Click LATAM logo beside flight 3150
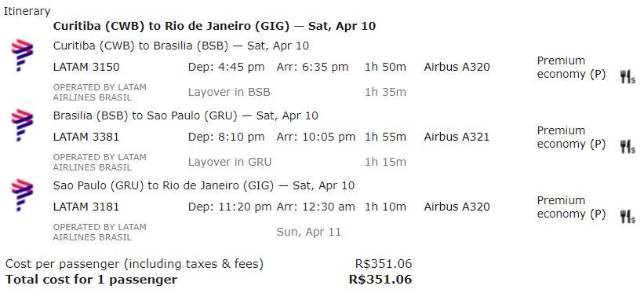The image size is (644, 293). coord(22,55)
